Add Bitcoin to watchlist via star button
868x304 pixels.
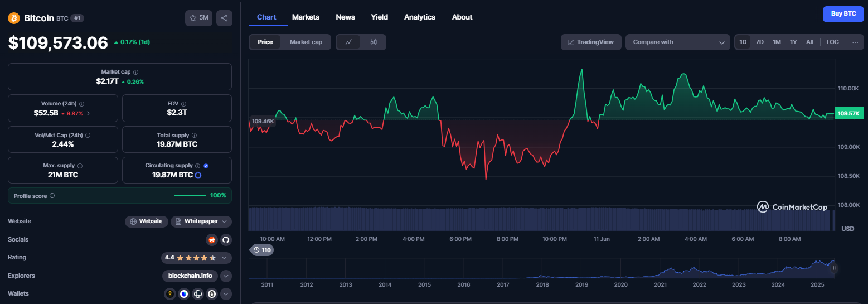(198, 18)
